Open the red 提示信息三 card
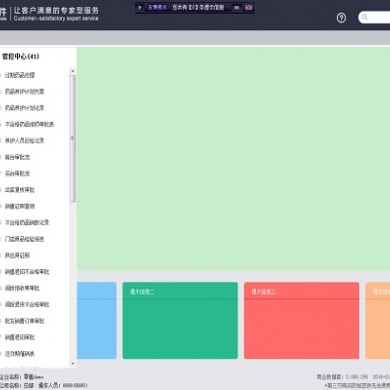Viewport: 390px width, 390px height. 301,321
